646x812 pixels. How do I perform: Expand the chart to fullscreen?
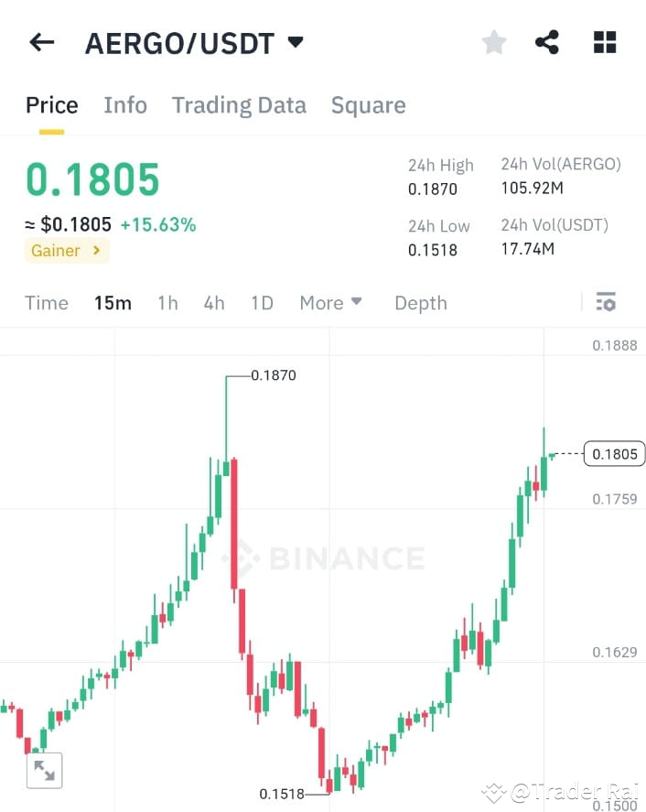tap(44, 772)
